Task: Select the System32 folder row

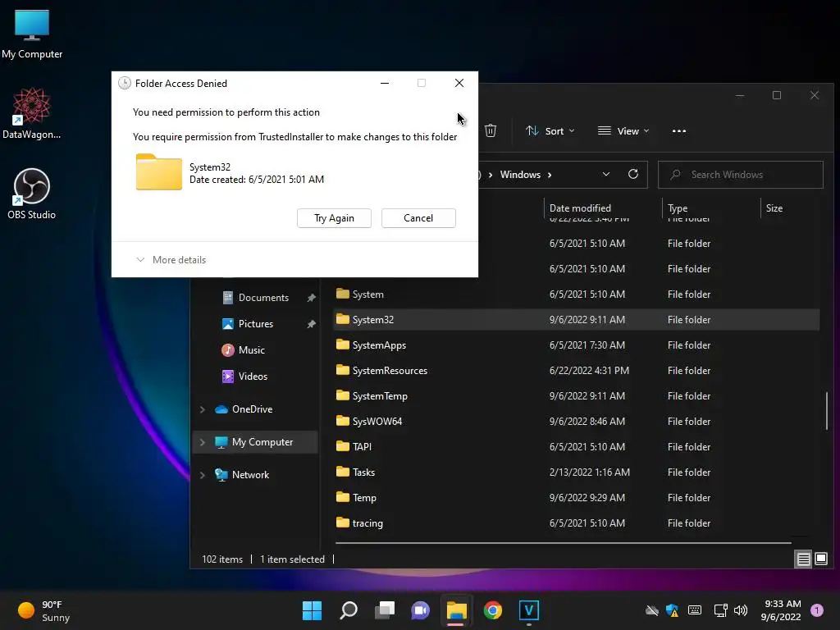Action: (x=576, y=320)
